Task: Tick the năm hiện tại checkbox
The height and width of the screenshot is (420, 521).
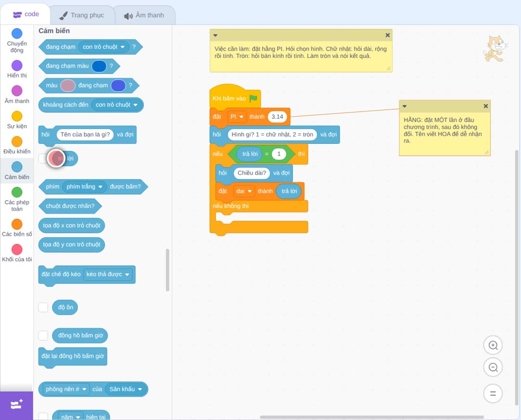Action: point(43,417)
